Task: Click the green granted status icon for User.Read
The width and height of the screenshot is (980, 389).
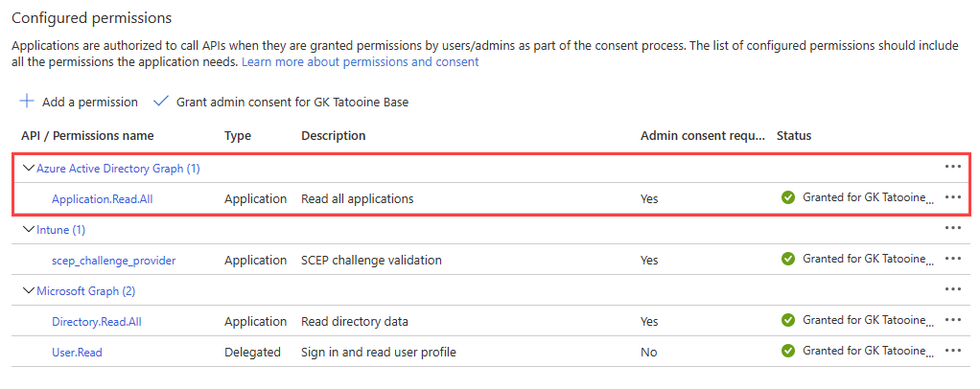Action: point(788,352)
